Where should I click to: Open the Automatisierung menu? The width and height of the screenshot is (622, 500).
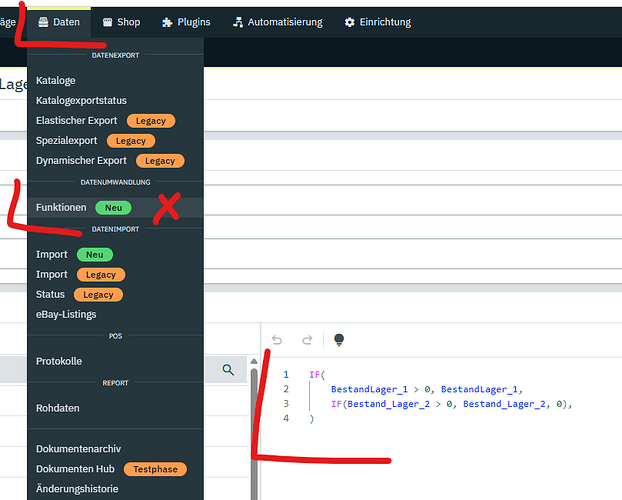coord(277,22)
